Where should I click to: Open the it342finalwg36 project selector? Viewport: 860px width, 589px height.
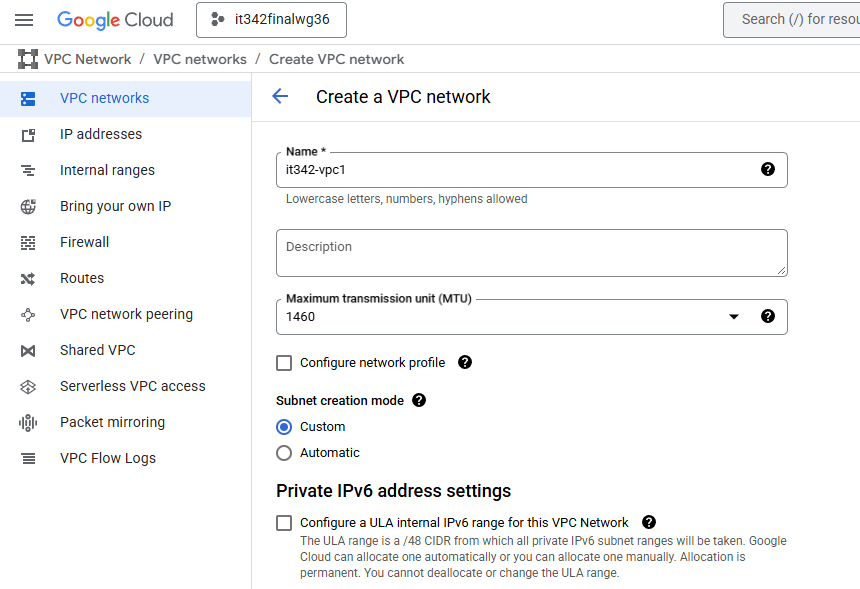[x=271, y=20]
